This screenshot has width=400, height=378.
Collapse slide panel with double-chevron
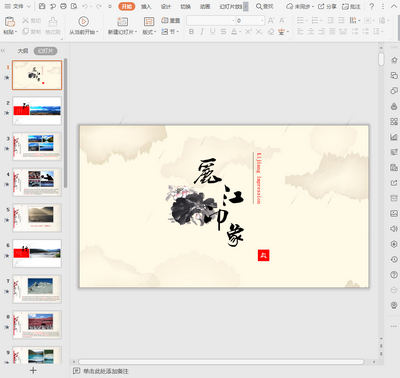(x=3, y=51)
